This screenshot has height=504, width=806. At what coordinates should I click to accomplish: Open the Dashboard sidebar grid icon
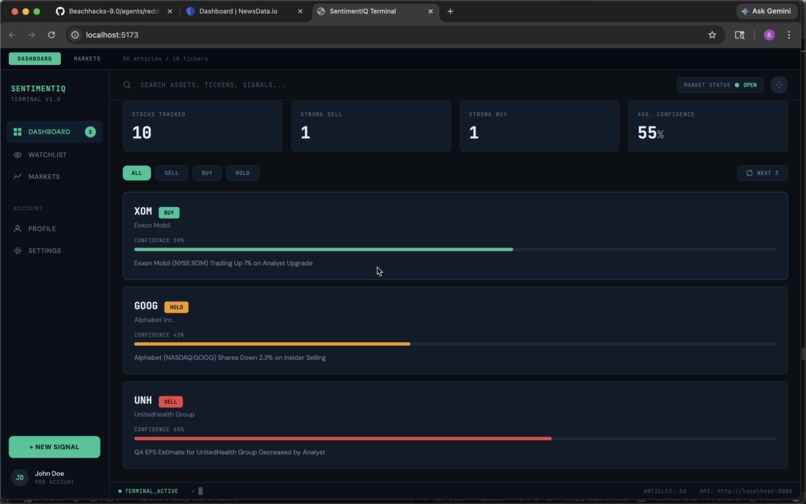[x=17, y=132]
